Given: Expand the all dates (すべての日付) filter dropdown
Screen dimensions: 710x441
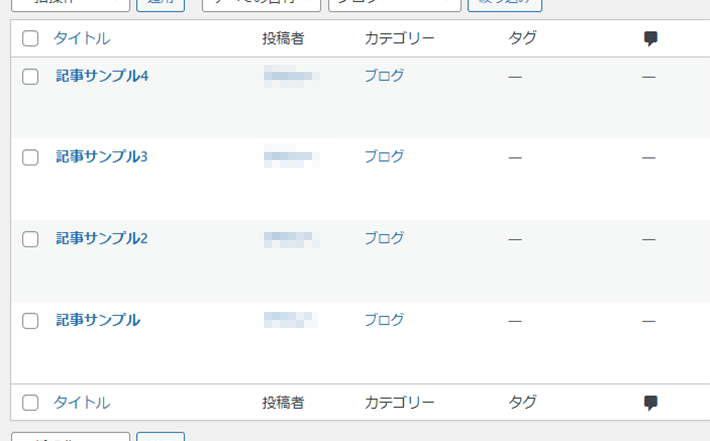Looking at the screenshot, I should pos(261,4).
